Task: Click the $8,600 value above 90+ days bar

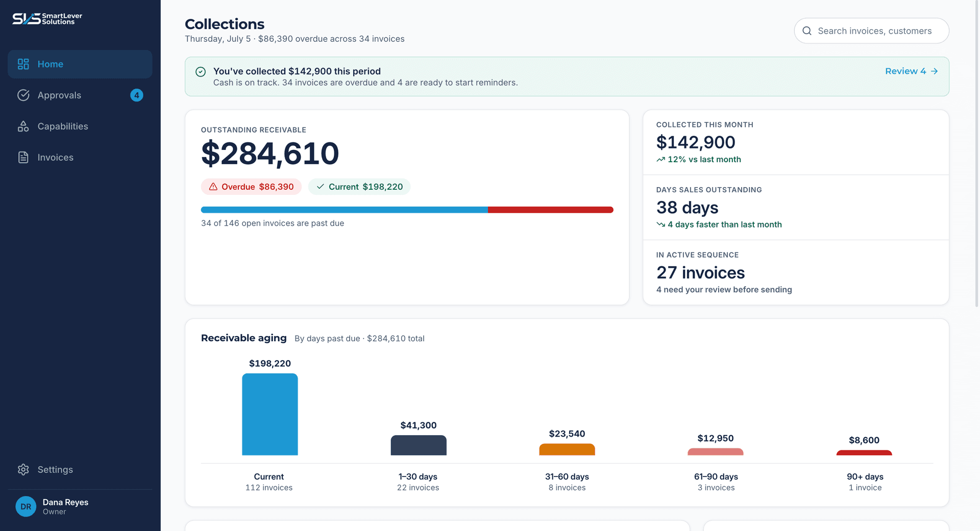Action: point(864,441)
